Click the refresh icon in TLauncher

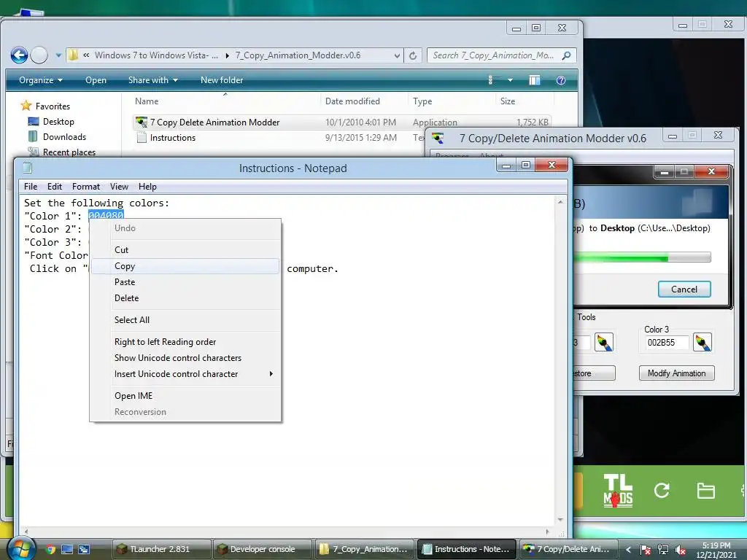[662, 491]
